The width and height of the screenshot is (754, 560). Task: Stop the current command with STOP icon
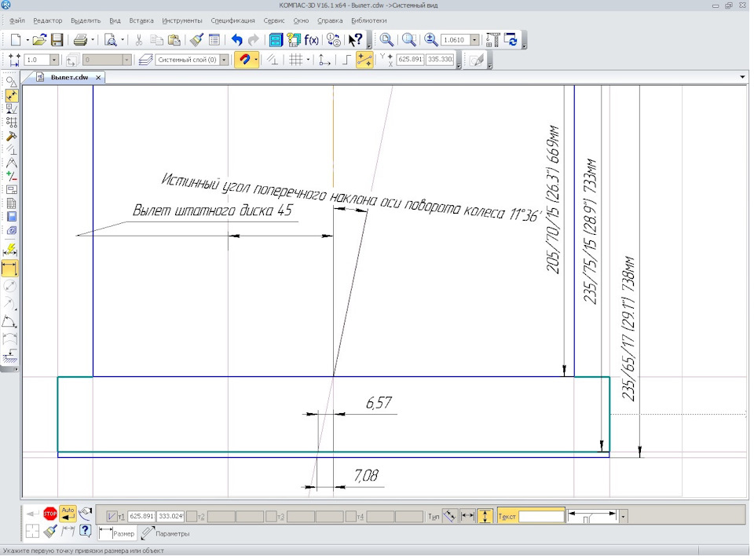50,514
